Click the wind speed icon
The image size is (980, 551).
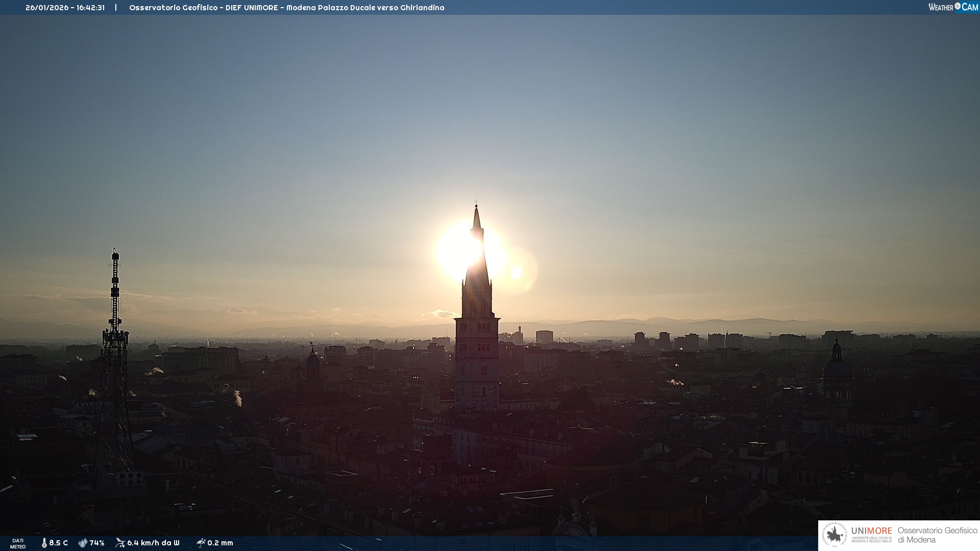pyautogui.click(x=120, y=543)
